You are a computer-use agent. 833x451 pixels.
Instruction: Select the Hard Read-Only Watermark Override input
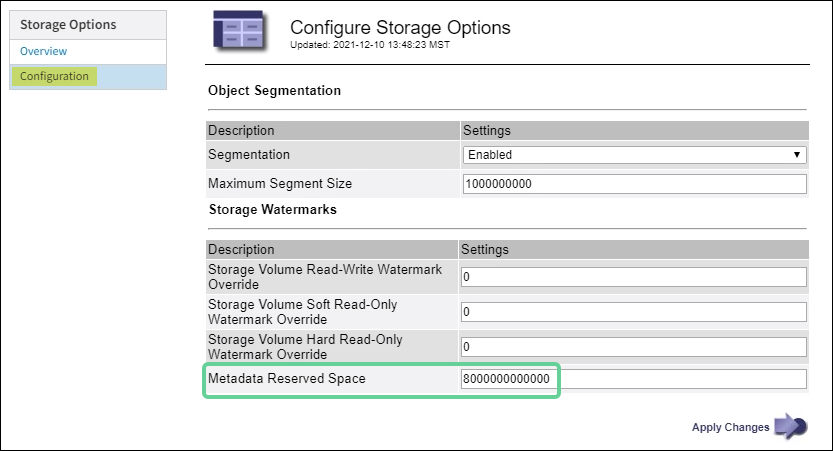[634, 347]
